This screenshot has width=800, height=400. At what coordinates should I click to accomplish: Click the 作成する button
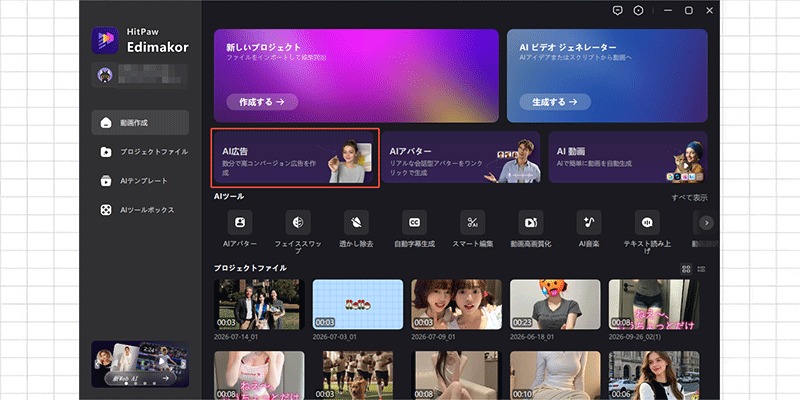click(x=262, y=102)
